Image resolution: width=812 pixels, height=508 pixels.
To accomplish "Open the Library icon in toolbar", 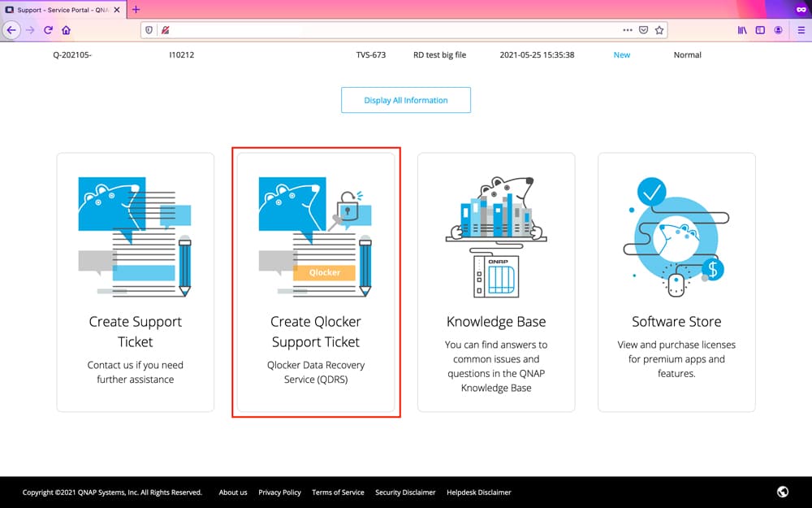I will (x=742, y=30).
